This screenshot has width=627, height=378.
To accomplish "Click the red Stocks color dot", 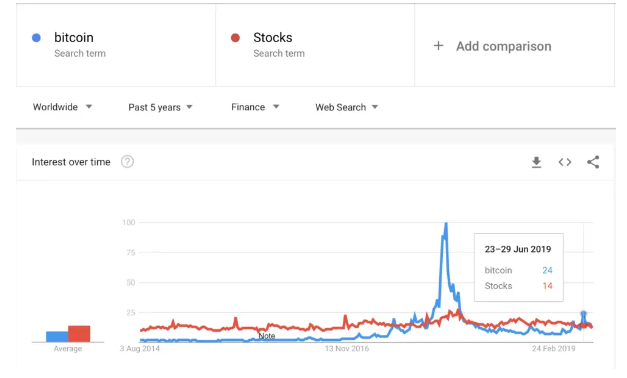I will tap(236, 38).
